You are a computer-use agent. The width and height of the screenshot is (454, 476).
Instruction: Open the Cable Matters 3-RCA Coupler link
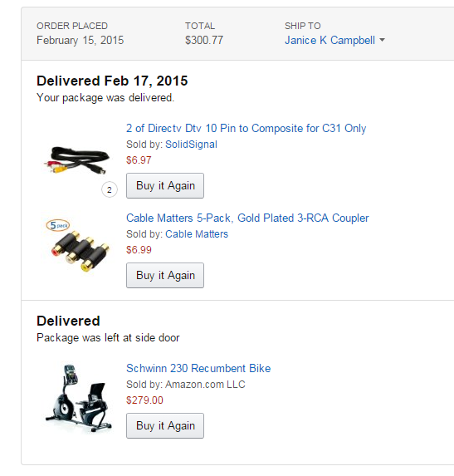[247, 218]
